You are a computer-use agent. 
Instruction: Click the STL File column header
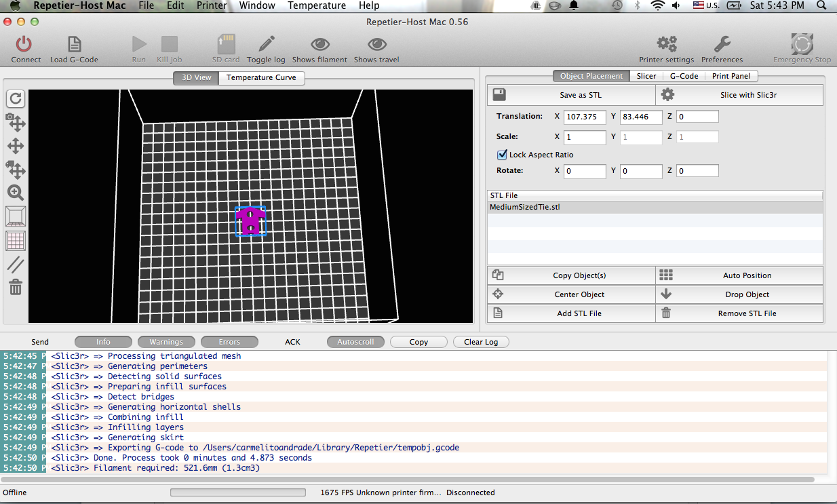[655, 195]
